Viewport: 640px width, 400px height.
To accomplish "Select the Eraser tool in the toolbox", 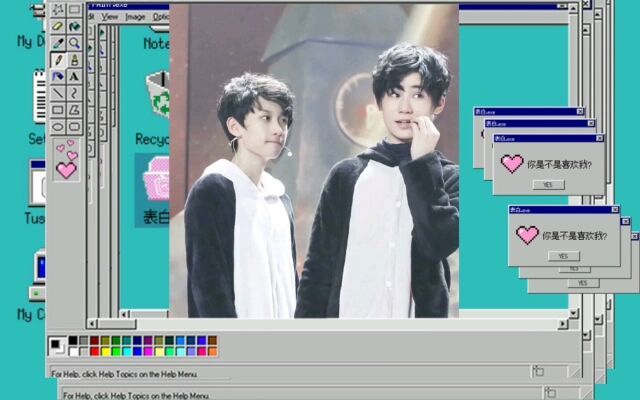I will pyautogui.click(x=58, y=26).
